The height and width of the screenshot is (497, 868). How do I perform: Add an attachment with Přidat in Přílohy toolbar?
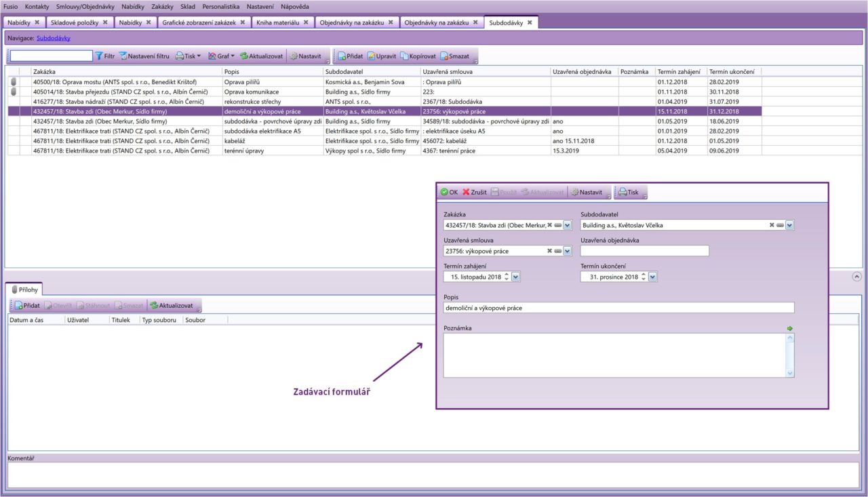tap(27, 306)
